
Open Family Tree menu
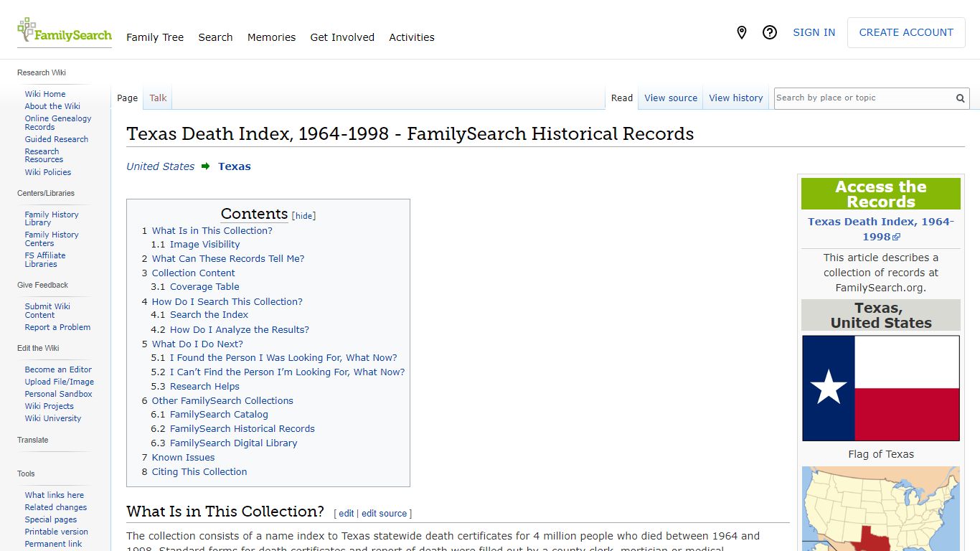155,37
